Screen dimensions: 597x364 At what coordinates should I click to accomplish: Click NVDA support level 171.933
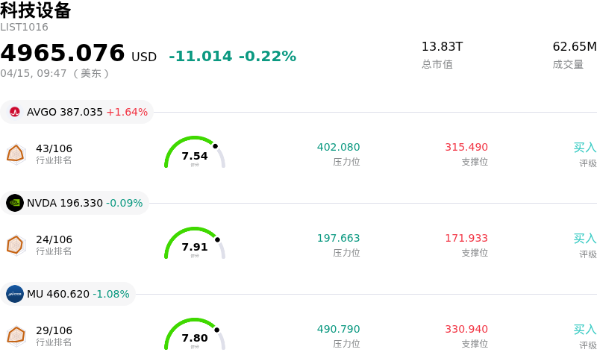pos(466,239)
